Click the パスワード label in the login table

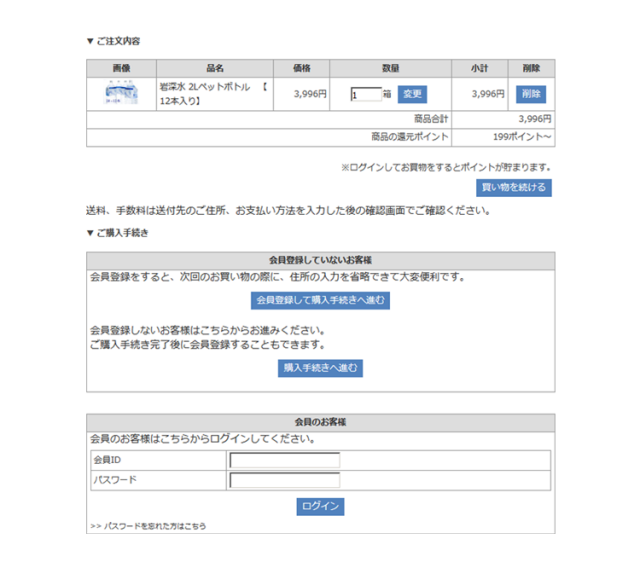(115, 480)
